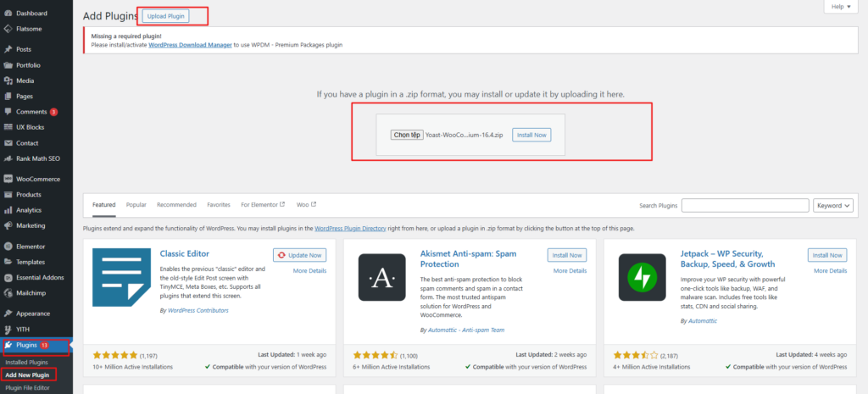Click the Media icon in sidebar
Screen dimensions: 868x394
[8, 80]
